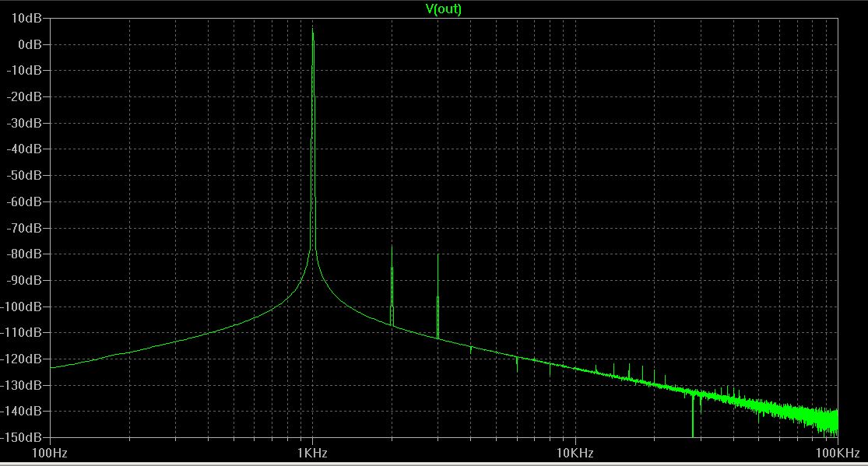The width and height of the screenshot is (868, 466).
Task: Click the V(out) trace label
Action: coord(444,9)
